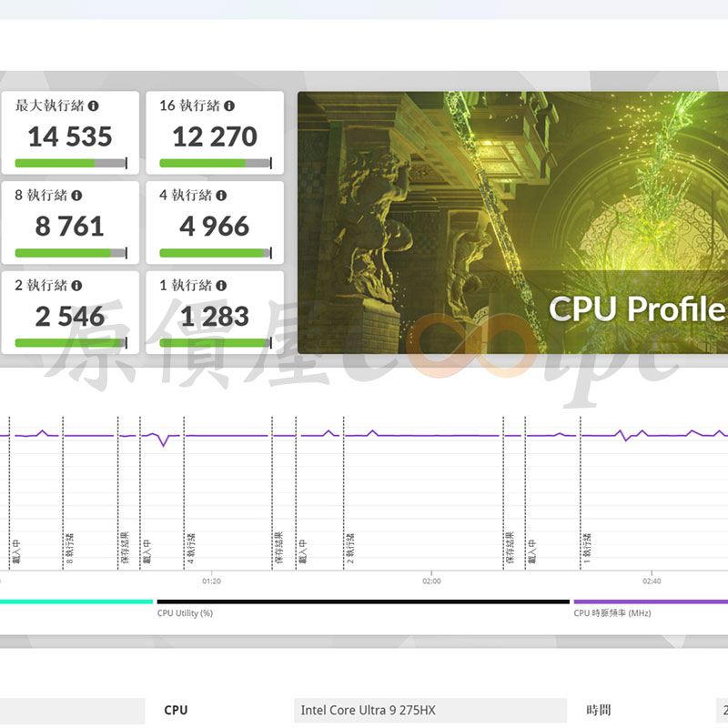
Task: Toggle the CPU 時脈頻率 (MHz) legend line
Action: pyautogui.click(x=651, y=602)
